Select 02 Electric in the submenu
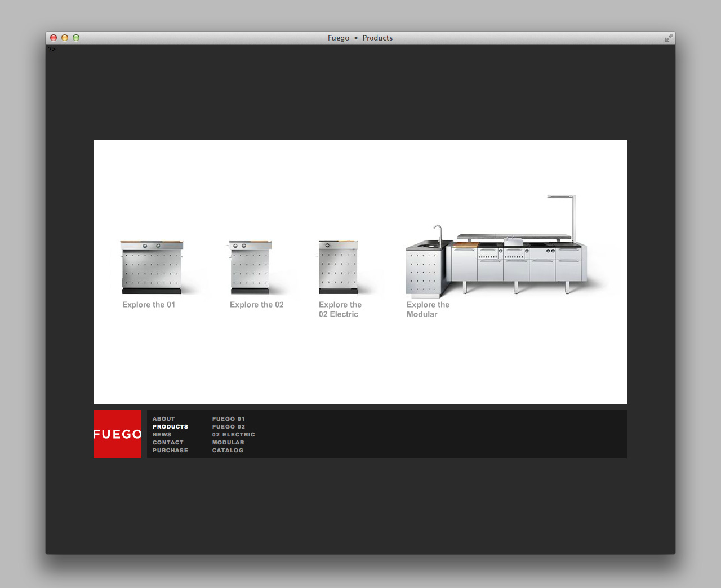The image size is (721, 588). pos(233,435)
